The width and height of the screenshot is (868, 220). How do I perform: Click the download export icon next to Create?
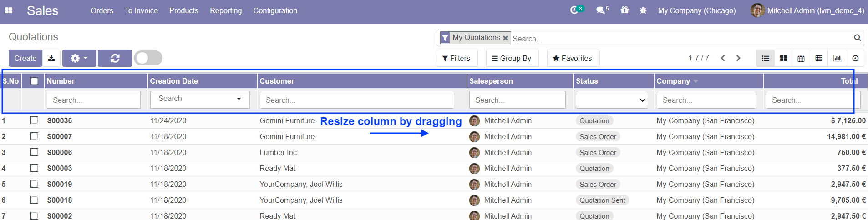[51, 58]
